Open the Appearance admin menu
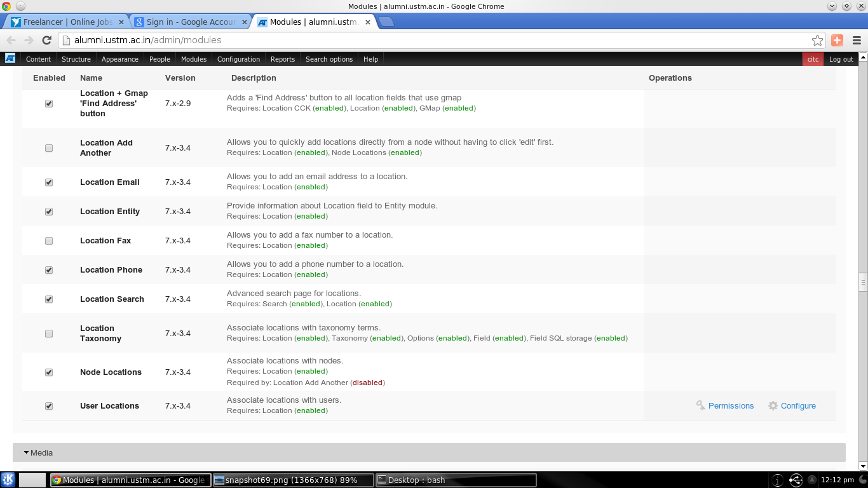This screenshot has height=488, width=868. pos(120,59)
